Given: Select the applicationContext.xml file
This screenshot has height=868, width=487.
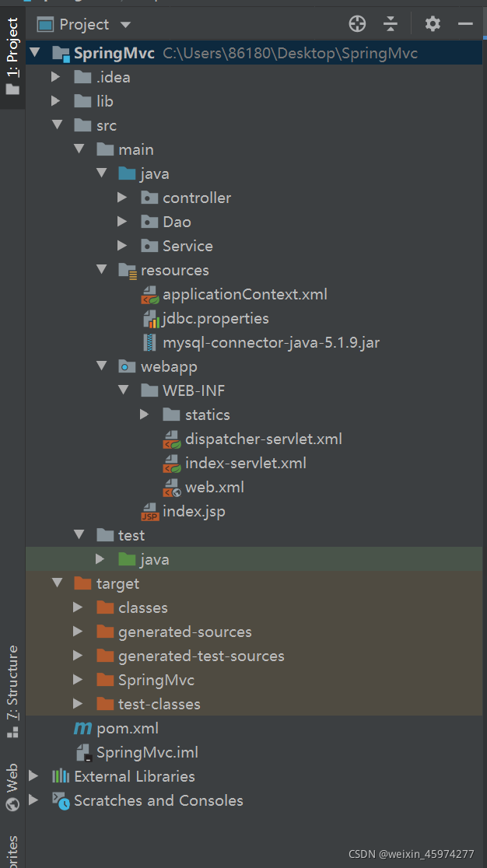Looking at the screenshot, I should tap(245, 294).
